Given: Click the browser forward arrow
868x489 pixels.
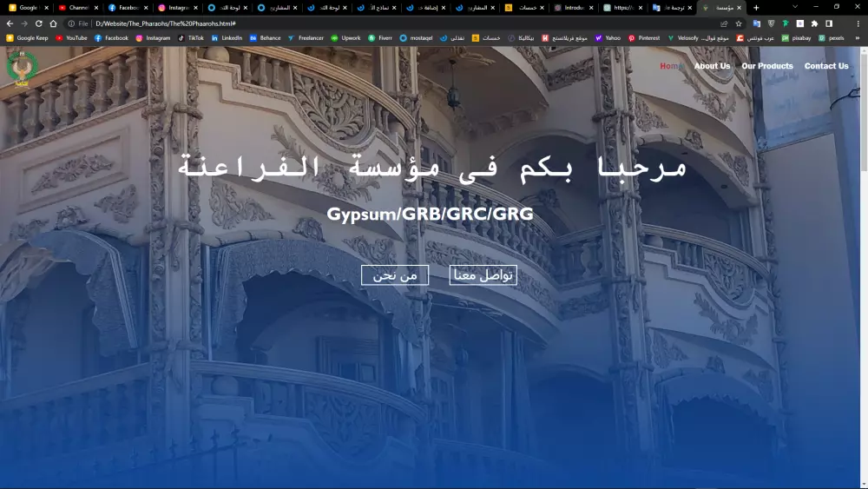Looking at the screenshot, I should (23, 23).
